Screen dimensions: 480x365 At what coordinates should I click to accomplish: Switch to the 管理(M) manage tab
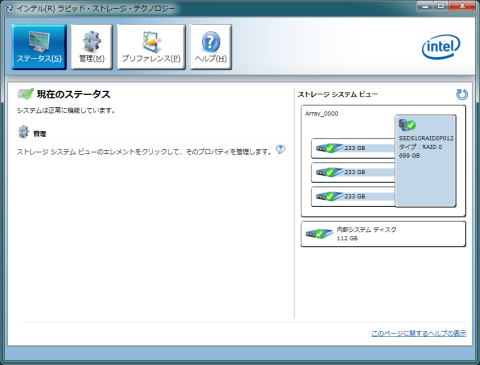click(x=92, y=47)
